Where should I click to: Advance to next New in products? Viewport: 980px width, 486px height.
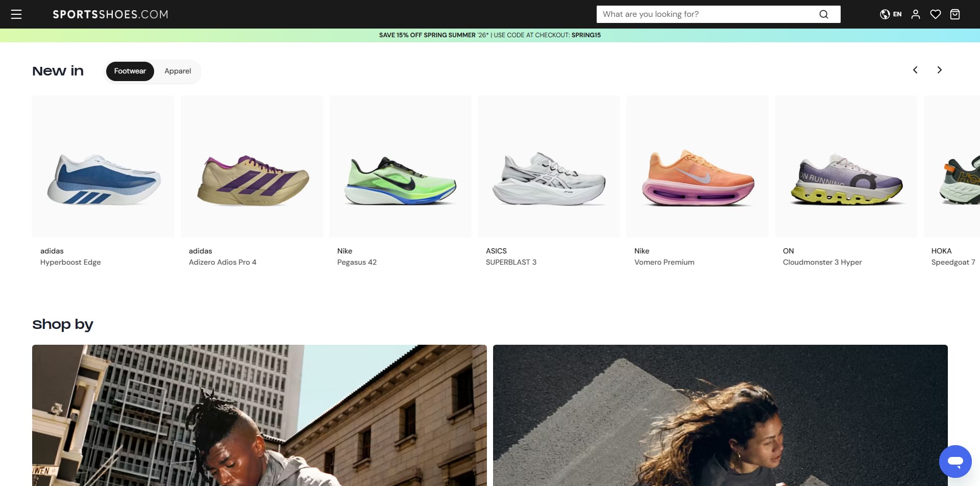pyautogui.click(x=939, y=70)
